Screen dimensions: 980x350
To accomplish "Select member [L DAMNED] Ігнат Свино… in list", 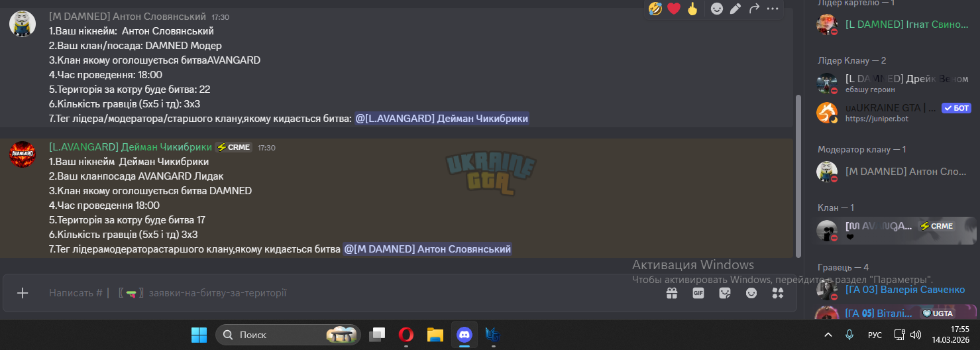I will coord(892,25).
